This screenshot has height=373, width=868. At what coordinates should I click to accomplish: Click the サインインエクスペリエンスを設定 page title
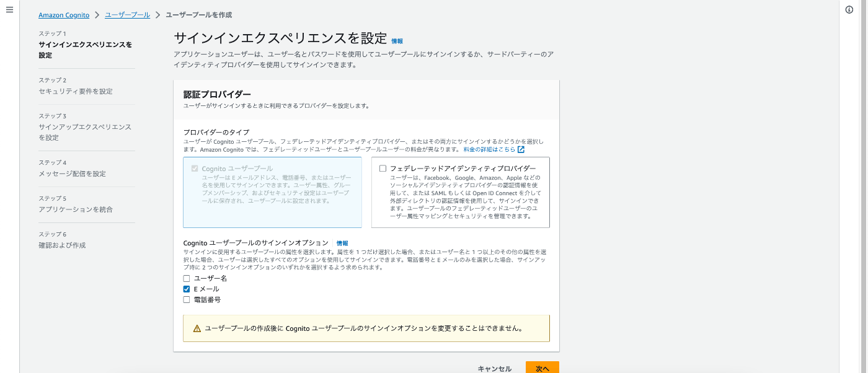[280, 38]
